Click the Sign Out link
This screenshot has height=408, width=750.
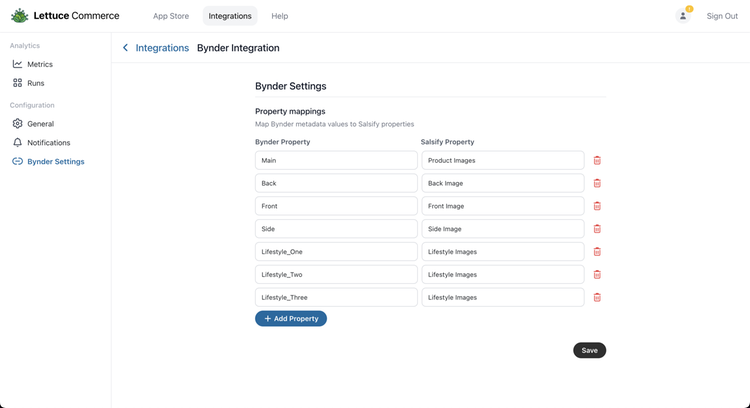[722, 16]
